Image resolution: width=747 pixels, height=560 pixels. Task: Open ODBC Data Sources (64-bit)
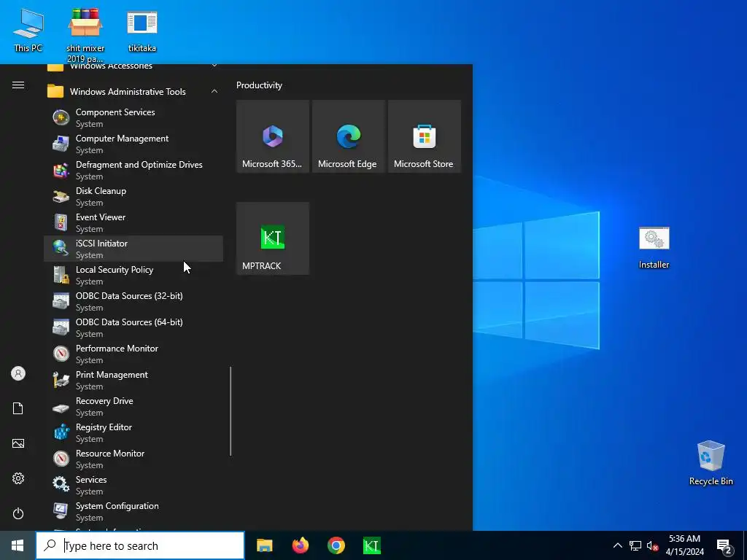133,327
